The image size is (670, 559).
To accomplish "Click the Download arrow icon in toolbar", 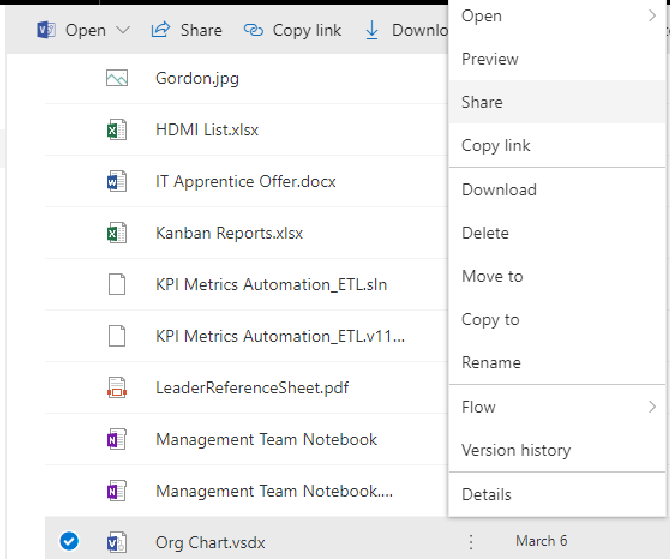I will pos(372,30).
